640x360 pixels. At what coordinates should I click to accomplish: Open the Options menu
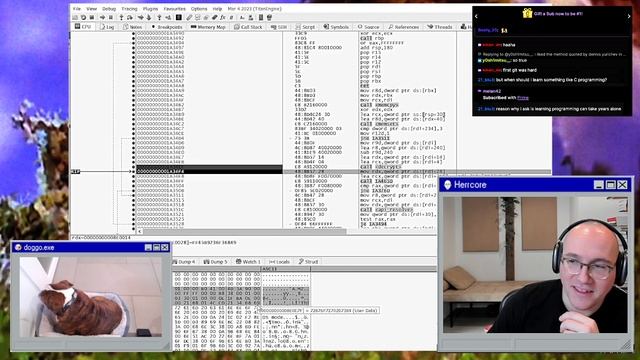[x=199, y=9]
